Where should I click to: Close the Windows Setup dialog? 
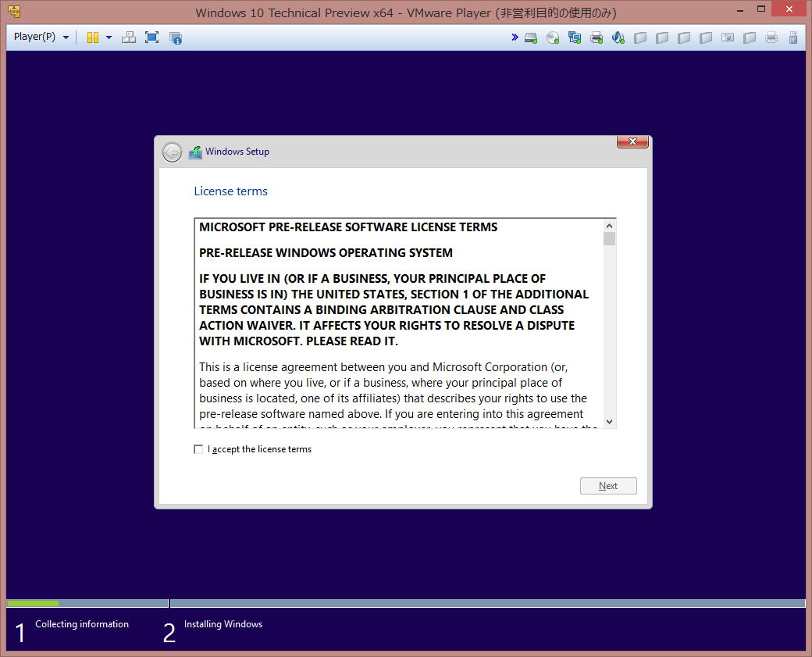(632, 141)
